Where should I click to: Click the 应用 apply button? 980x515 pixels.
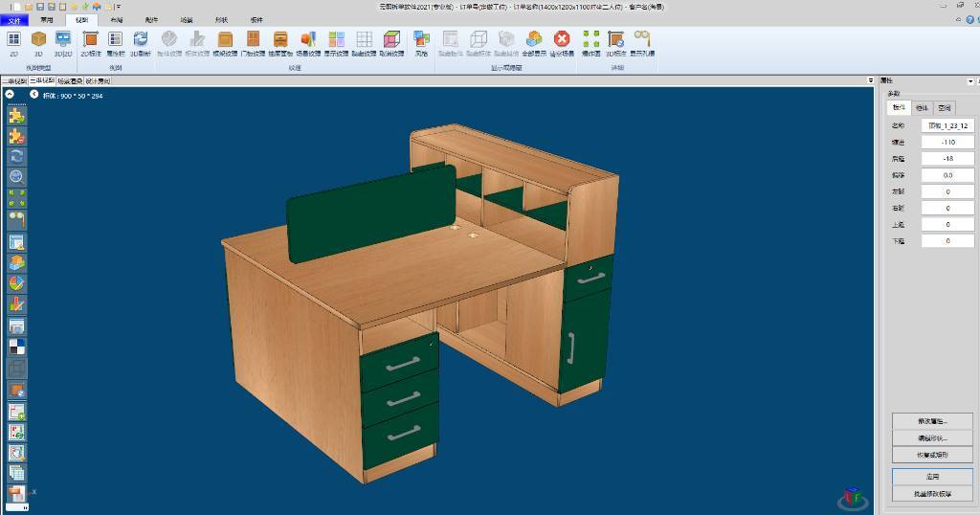tap(932, 477)
